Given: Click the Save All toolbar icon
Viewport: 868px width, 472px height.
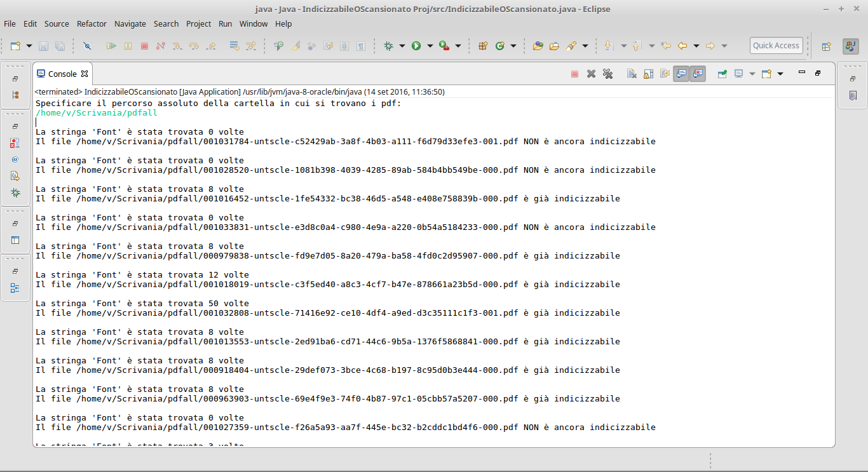Looking at the screenshot, I should [x=60, y=46].
